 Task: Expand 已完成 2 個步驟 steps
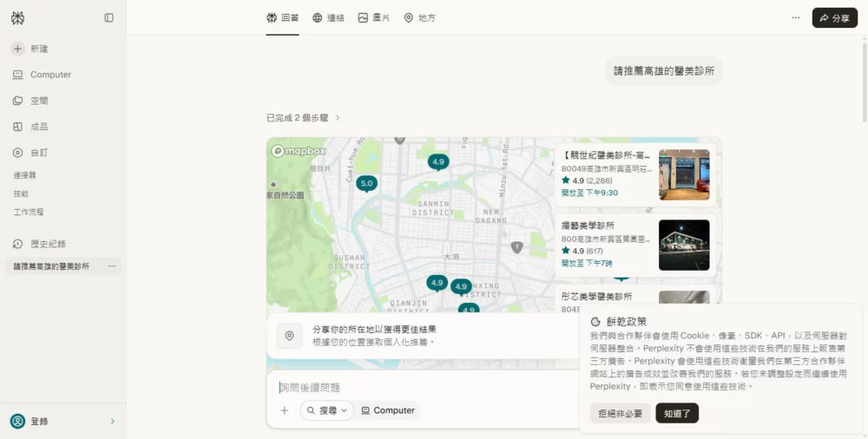pyautogui.click(x=303, y=118)
